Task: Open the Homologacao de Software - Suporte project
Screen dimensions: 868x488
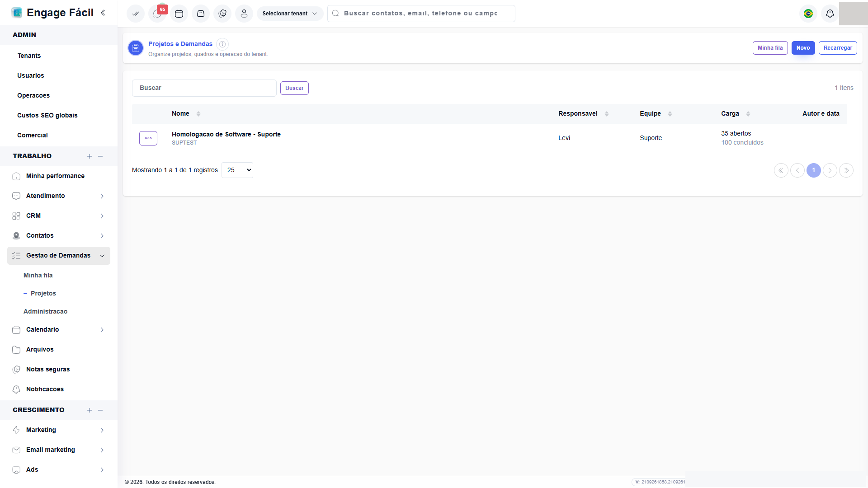Action: coord(226,135)
